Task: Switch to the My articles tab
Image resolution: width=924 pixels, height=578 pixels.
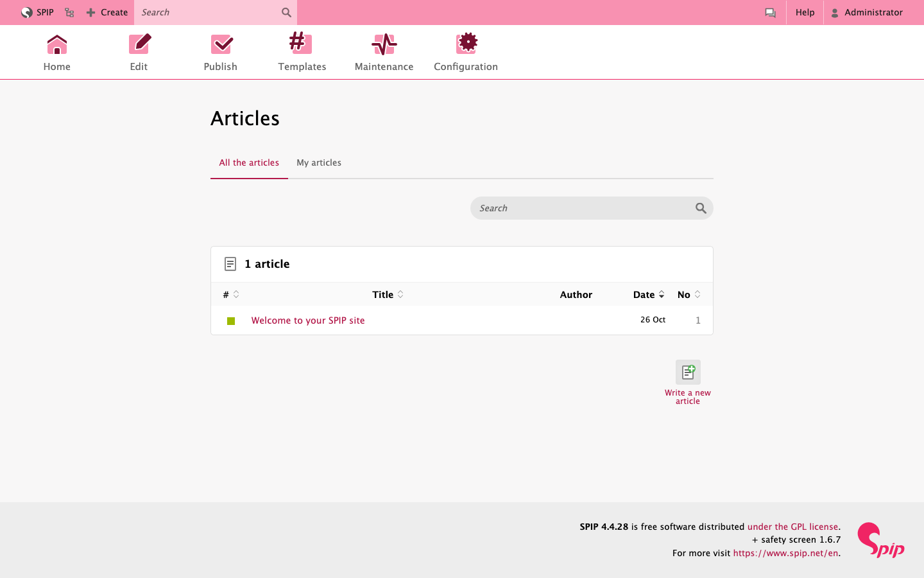Action: coord(319,162)
